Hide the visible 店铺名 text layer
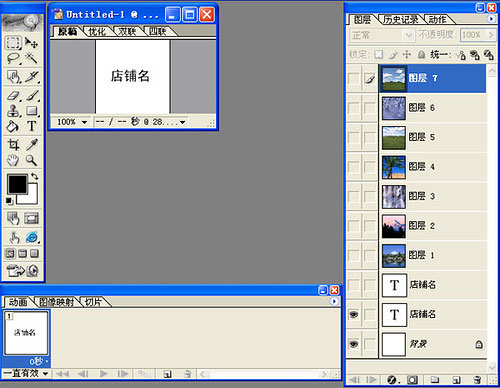500x388 pixels. (353, 314)
